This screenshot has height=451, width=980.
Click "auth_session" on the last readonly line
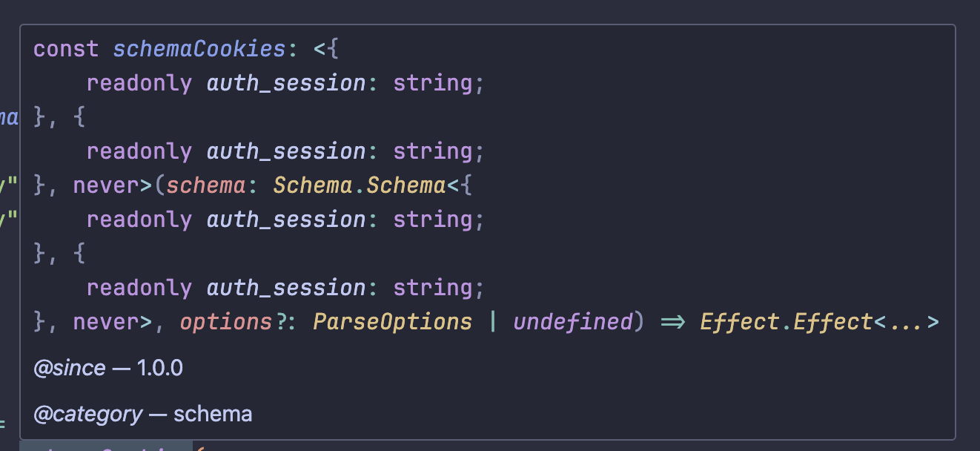[286, 288]
